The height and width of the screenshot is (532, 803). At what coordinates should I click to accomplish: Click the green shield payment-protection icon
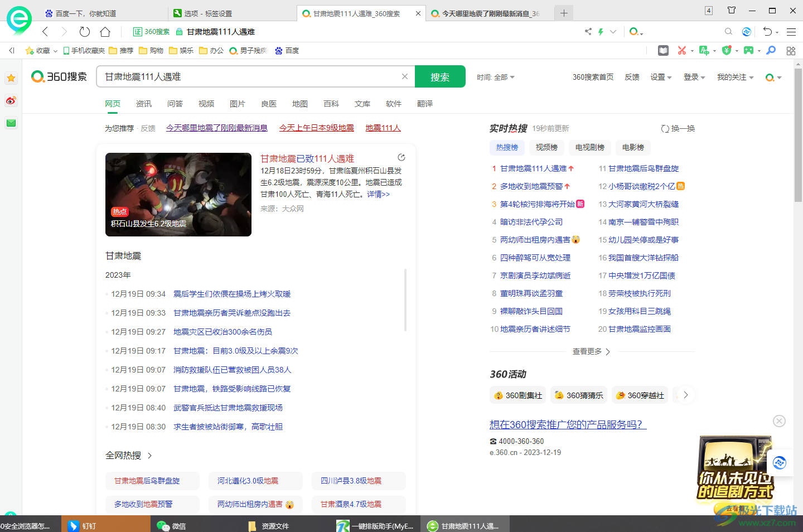click(726, 50)
